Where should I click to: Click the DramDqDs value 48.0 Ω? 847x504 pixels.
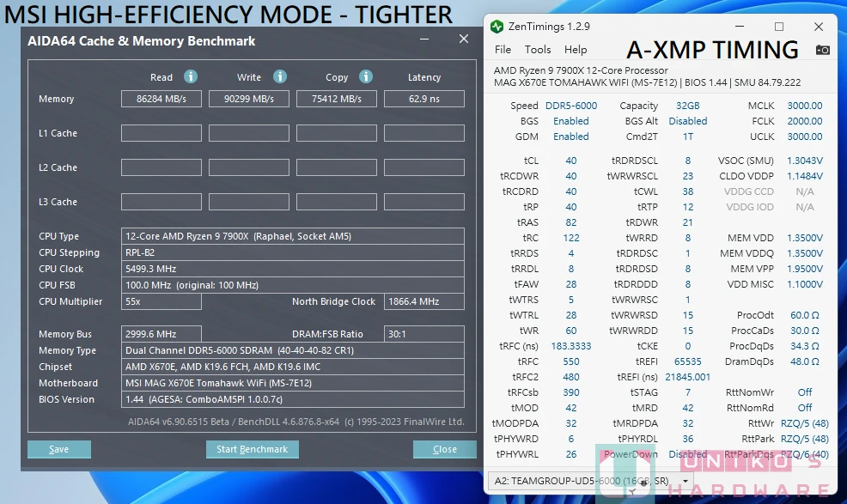pyautogui.click(x=804, y=361)
